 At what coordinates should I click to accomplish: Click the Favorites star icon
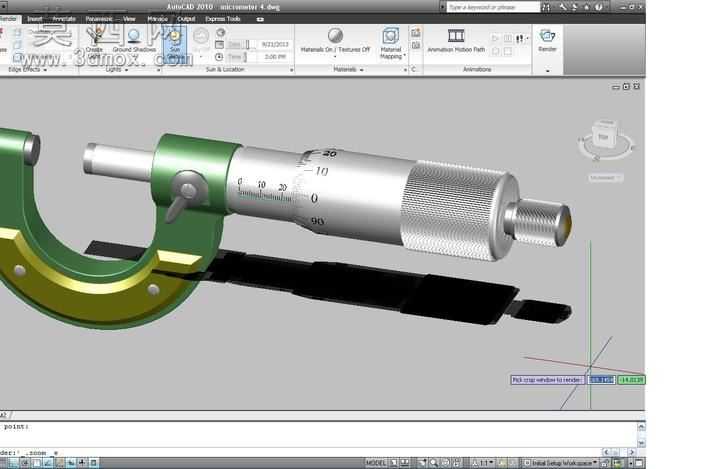586,7
